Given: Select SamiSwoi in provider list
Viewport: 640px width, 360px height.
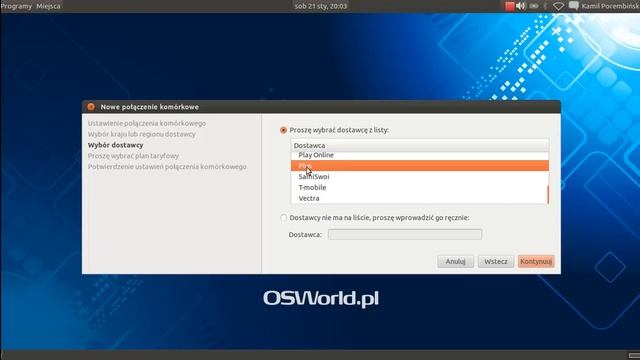Looking at the screenshot, I should tap(420, 177).
